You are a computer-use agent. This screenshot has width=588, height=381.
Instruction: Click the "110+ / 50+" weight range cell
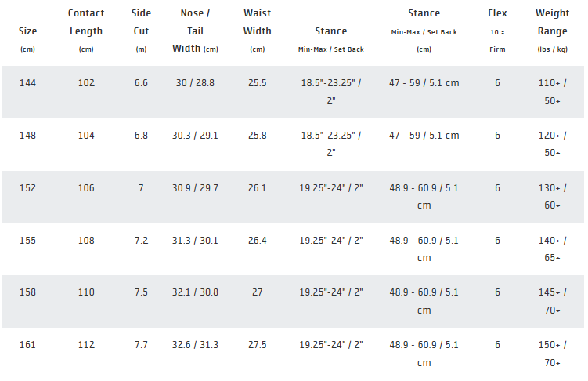click(x=552, y=92)
